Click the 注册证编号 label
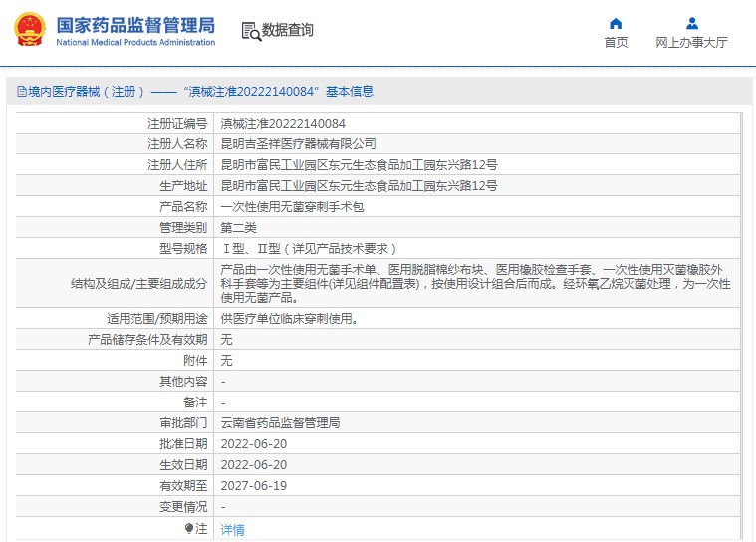Image resolution: width=756 pixels, height=542 pixels. click(x=177, y=124)
